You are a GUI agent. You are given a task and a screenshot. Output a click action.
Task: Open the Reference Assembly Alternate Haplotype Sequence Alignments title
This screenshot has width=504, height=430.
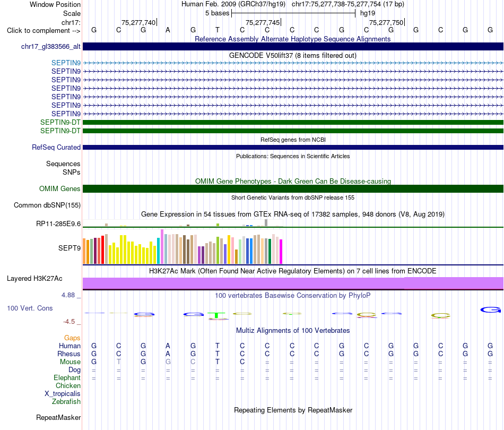(x=292, y=39)
